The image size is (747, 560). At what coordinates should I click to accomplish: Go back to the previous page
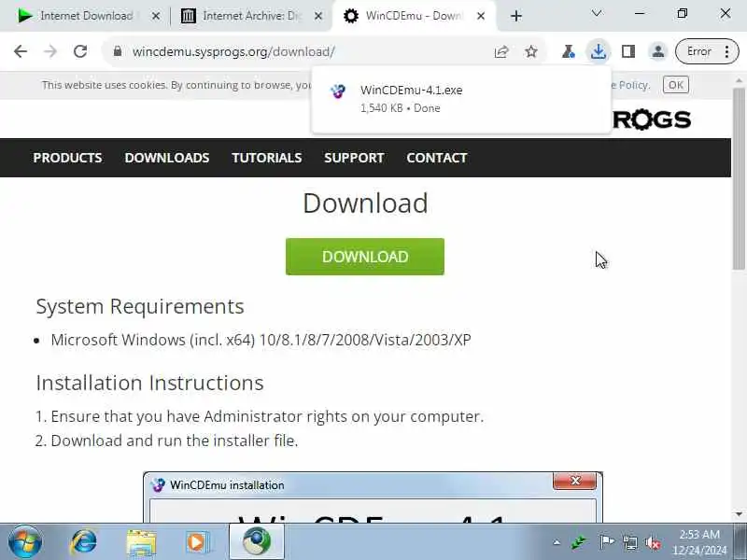click(x=21, y=51)
